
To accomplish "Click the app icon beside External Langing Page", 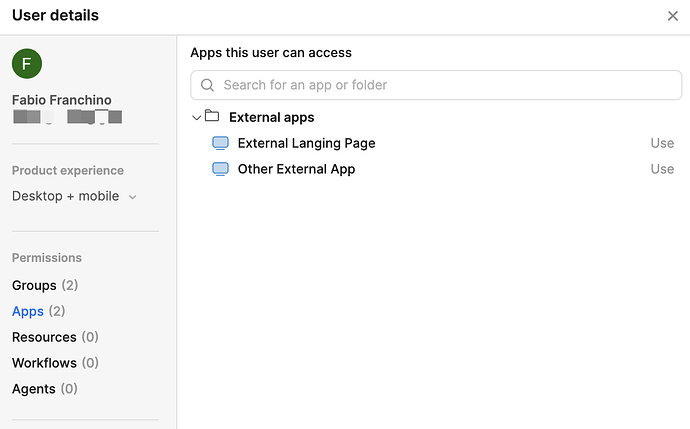I will point(220,143).
